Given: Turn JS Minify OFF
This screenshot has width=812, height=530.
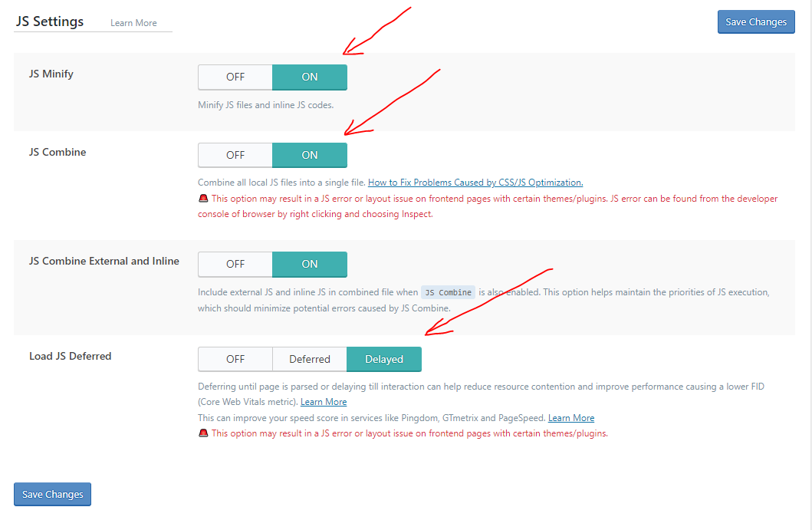Looking at the screenshot, I should coord(235,77).
